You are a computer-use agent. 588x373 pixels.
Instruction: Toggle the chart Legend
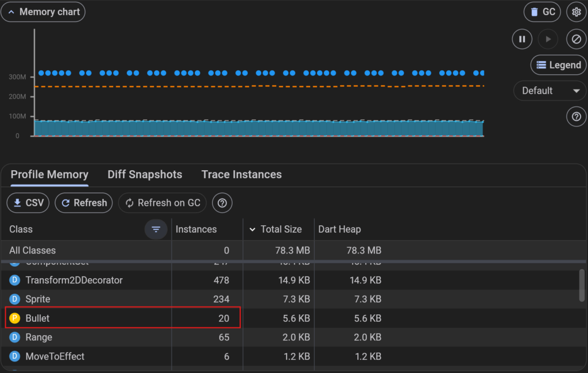click(558, 65)
